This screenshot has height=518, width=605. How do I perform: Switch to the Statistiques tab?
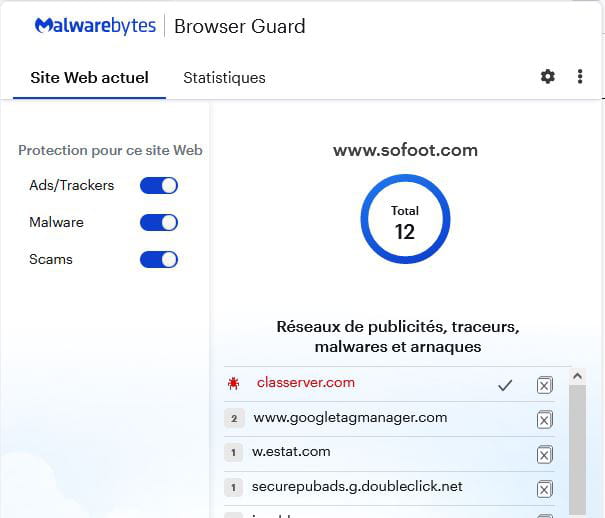pyautogui.click(x=224, y=78)
